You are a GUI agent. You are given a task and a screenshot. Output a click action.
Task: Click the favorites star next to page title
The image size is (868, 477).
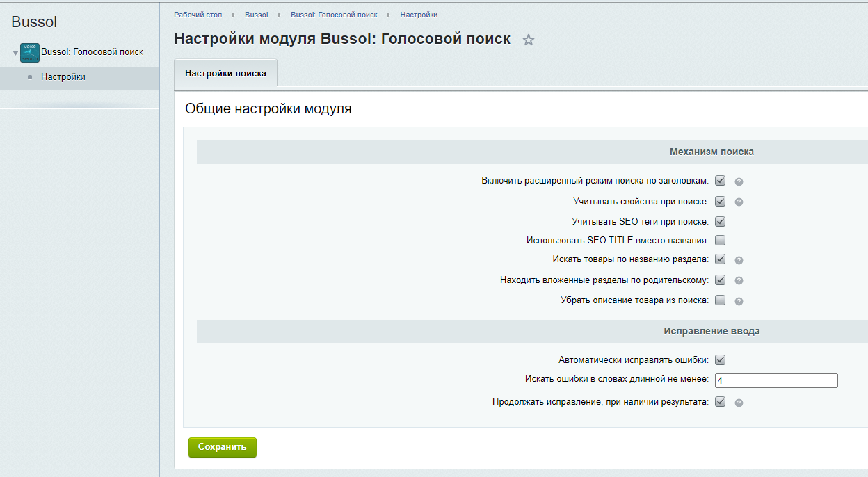click(x=529, y=40)
